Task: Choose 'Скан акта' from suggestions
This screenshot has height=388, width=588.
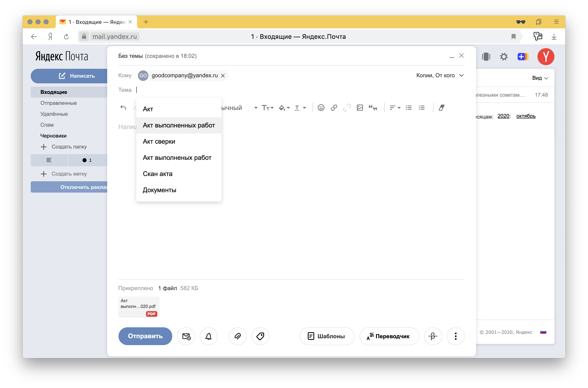Action: pos(158,174)
